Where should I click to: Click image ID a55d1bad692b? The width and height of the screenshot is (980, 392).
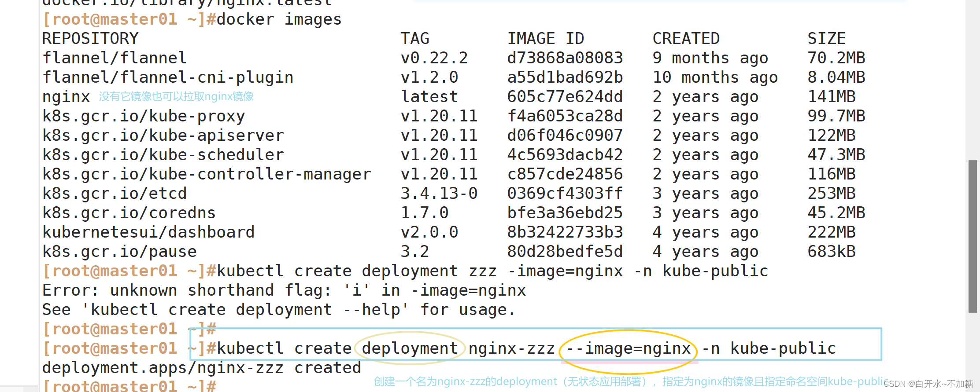coord(565,77)
